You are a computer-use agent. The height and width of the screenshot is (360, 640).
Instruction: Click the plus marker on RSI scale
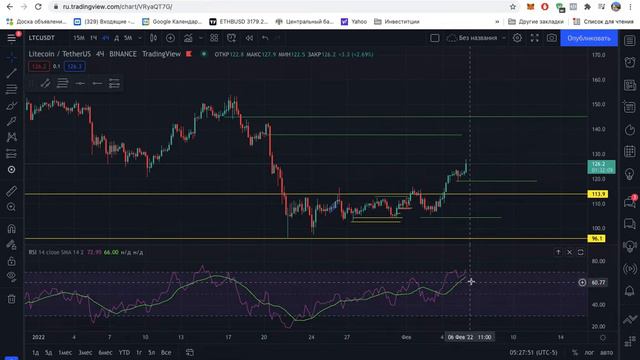(x=582, y=282)
